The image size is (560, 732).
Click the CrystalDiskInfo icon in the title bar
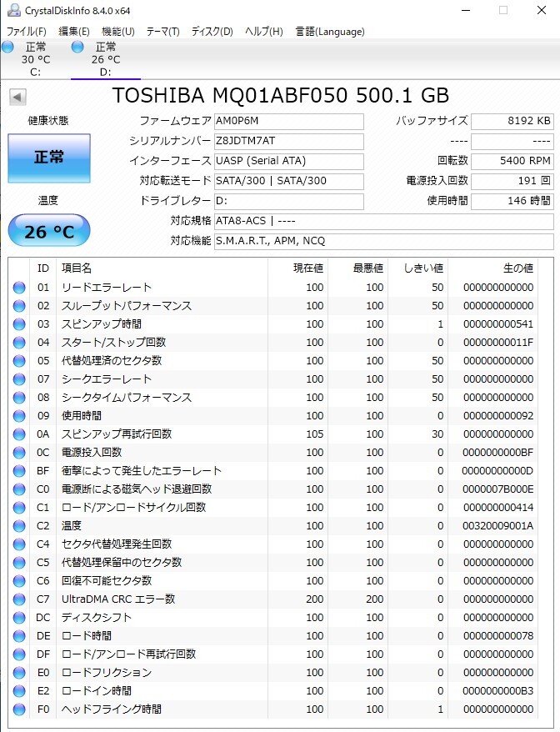click(12, 10)
